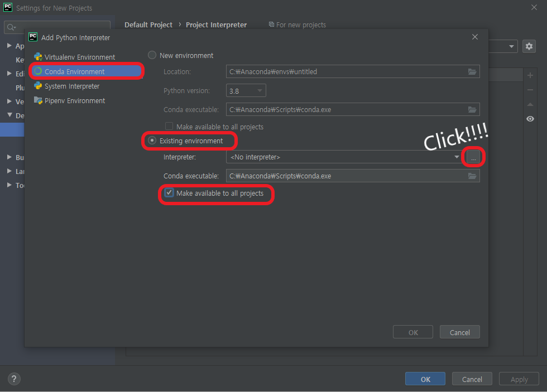The image size is (547, 392).
Task: Select Pipenv Environment in sidebar
Action: pos(69,101)
